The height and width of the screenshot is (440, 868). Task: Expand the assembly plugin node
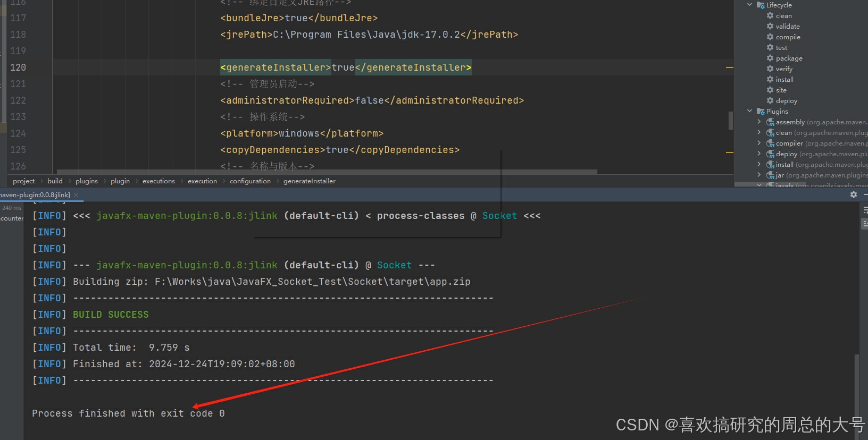759,122
